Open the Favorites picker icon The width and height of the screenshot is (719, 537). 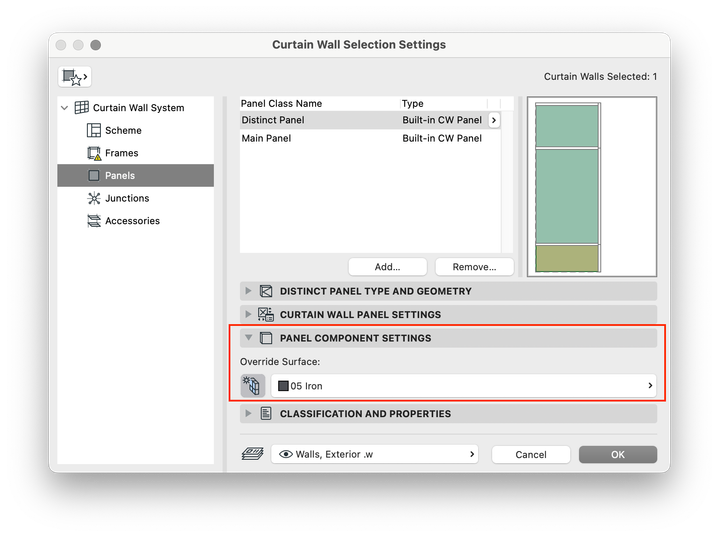tap(75, 77)
